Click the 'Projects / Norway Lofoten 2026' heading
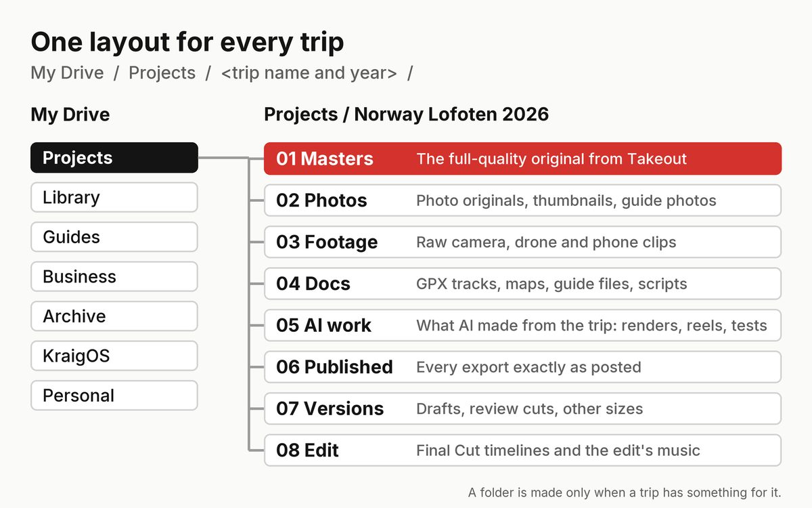 (406, 114)
